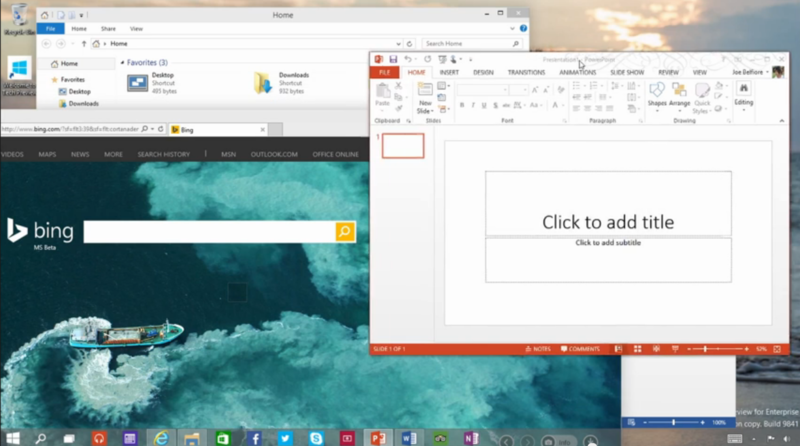Click the Undo arrow in PowerPoint
The width and height of the screenshot is (800, 446).
tap(408, 59)
